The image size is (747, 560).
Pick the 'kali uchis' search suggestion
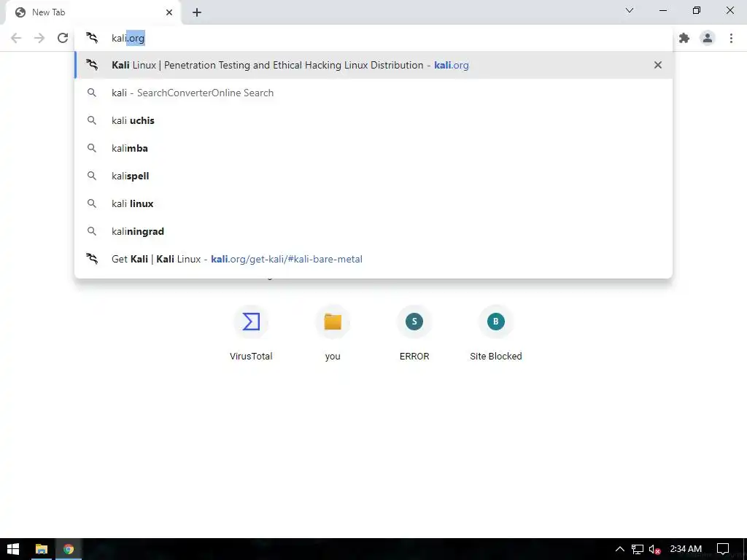(x=373, y=120)
